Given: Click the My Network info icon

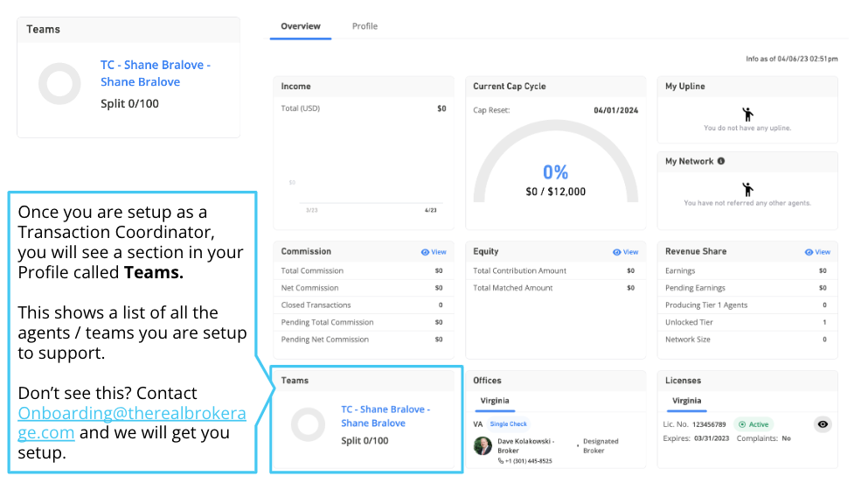Looking at the screenshot, I should point(721,161).
